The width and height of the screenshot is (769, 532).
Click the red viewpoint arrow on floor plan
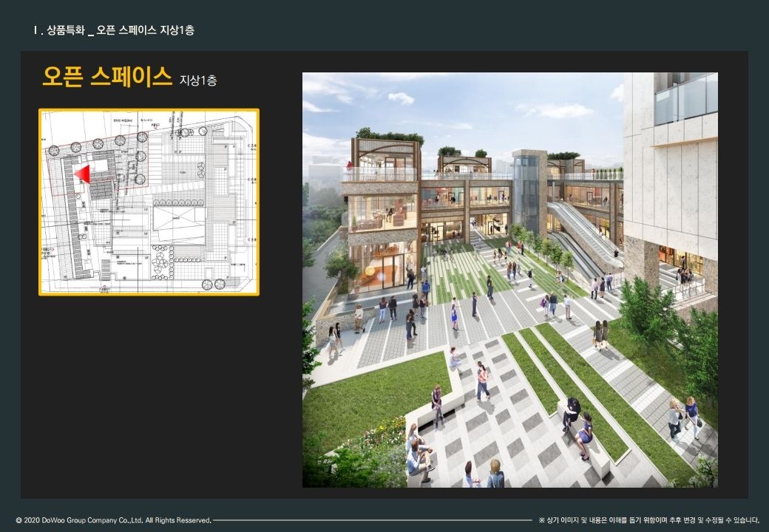pyautogui.click(x=81, y=174)
